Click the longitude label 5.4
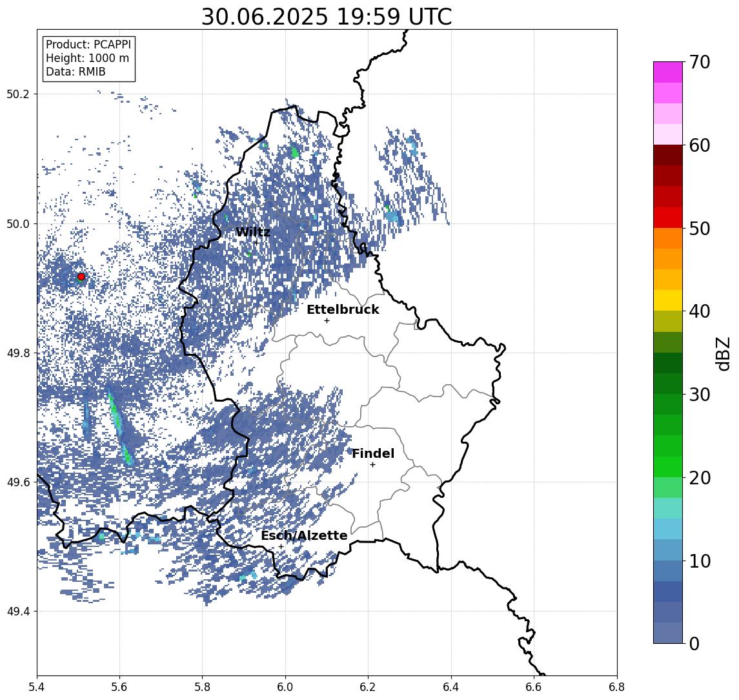The height and width of the screenshot is (700, 739). click(x=37, y=687)
